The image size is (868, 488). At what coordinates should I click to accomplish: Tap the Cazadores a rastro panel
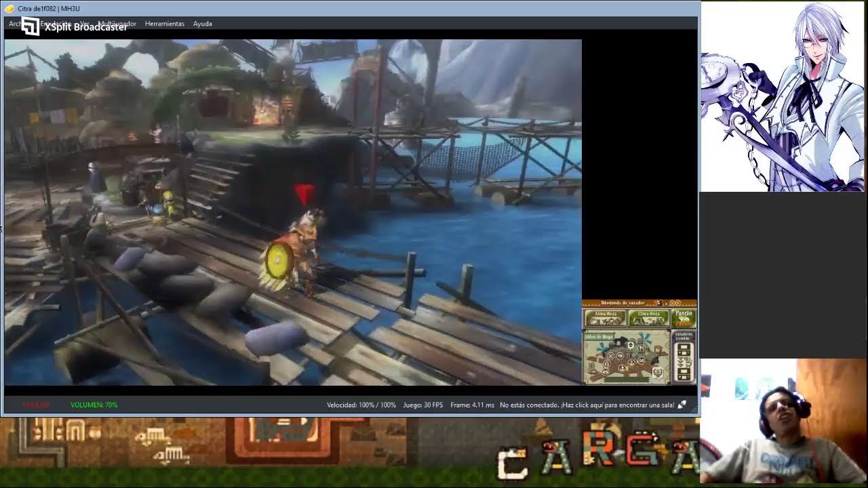point(684,357)
